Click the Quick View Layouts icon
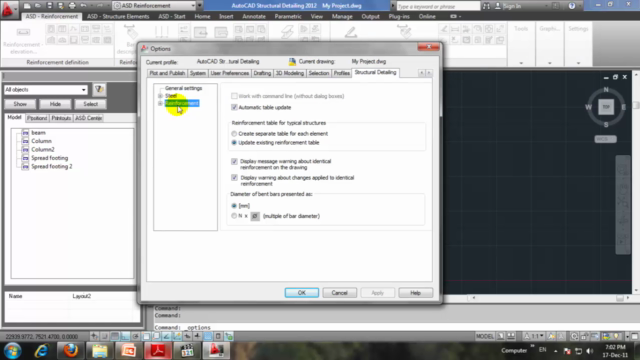Viewport: 640px width, 360px height. tap(500, 336)
